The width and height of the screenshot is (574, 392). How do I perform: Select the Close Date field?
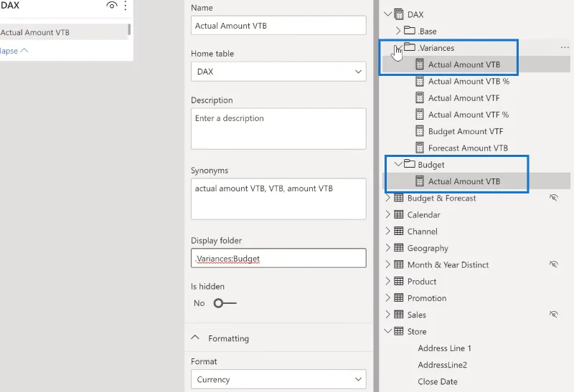click(438, 381)
